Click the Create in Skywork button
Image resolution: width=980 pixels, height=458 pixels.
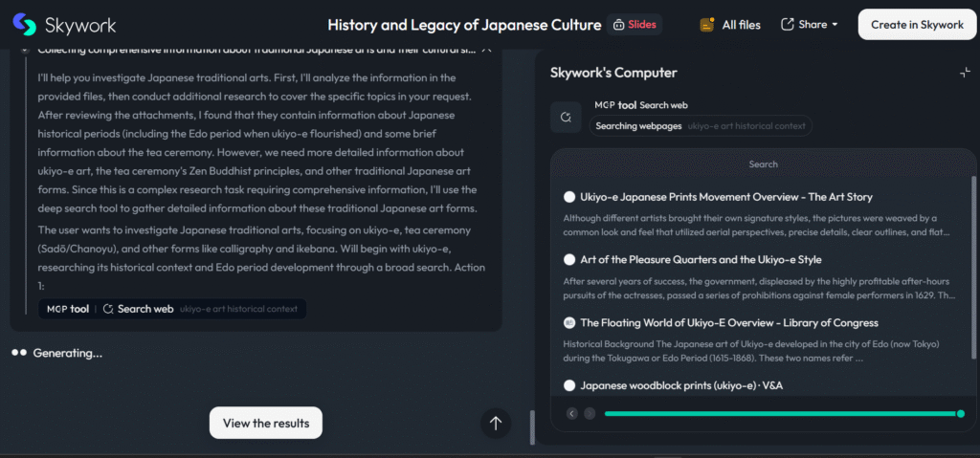[917, 25]
